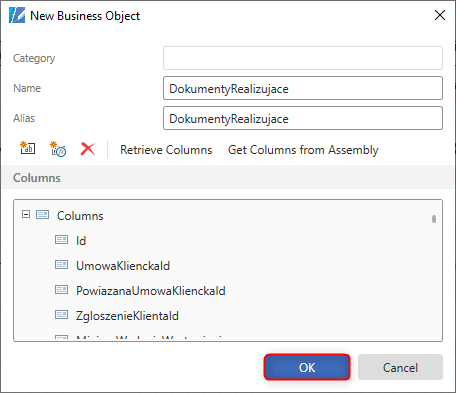Image resolution: width=456 pixels, height=393 pixels.
Task: Click the application logo in the title bar
Action: tap(17, 15)
